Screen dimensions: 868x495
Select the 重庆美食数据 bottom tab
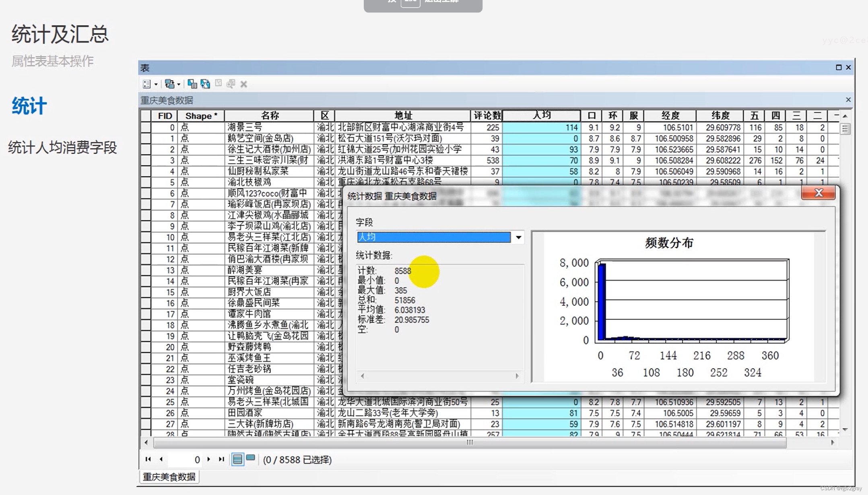tap(169, 477)
